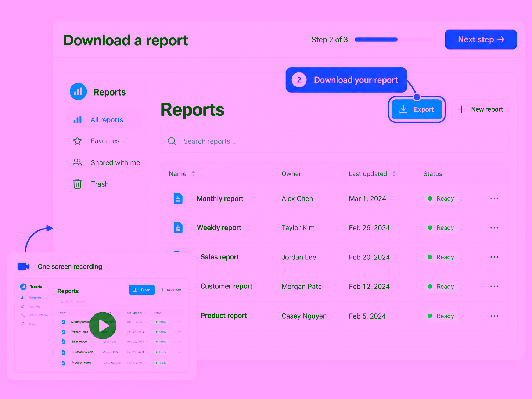Open more options for Monthly report

(495, 198)
